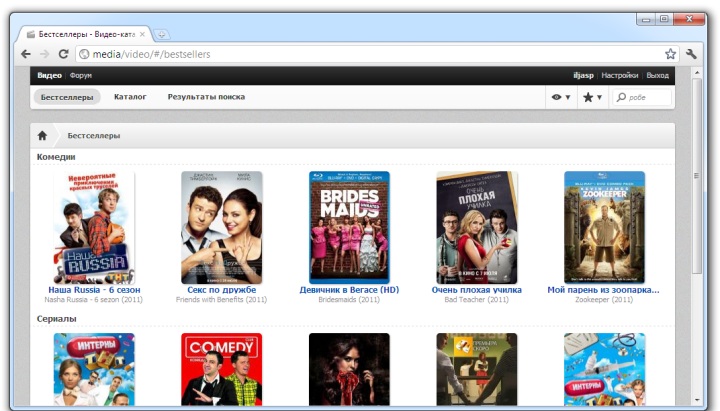Open the Zookeeper cover thumbnail
The height and width of the screenshot is (411, 720).
click(x=604, y=227)
